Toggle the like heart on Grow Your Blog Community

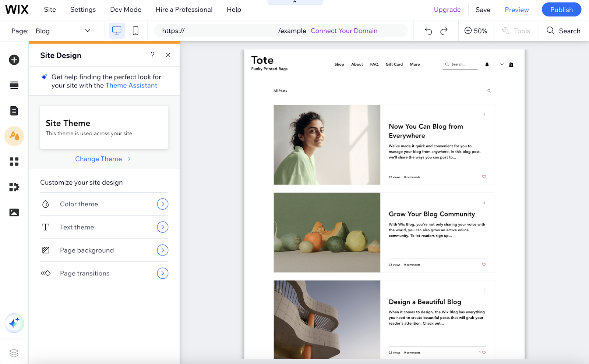484,264
